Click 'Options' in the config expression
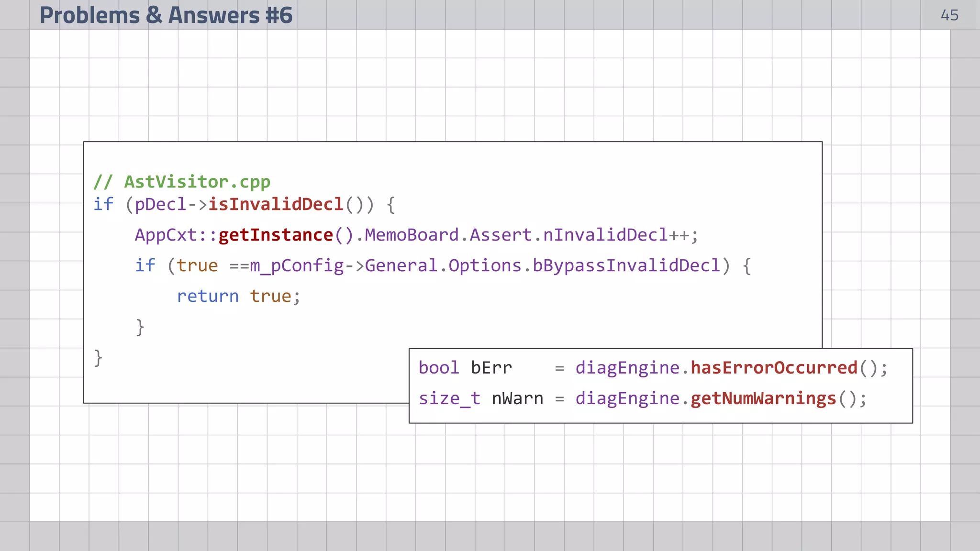The width and height of the screenshot is (980, 551). [485, 266]
